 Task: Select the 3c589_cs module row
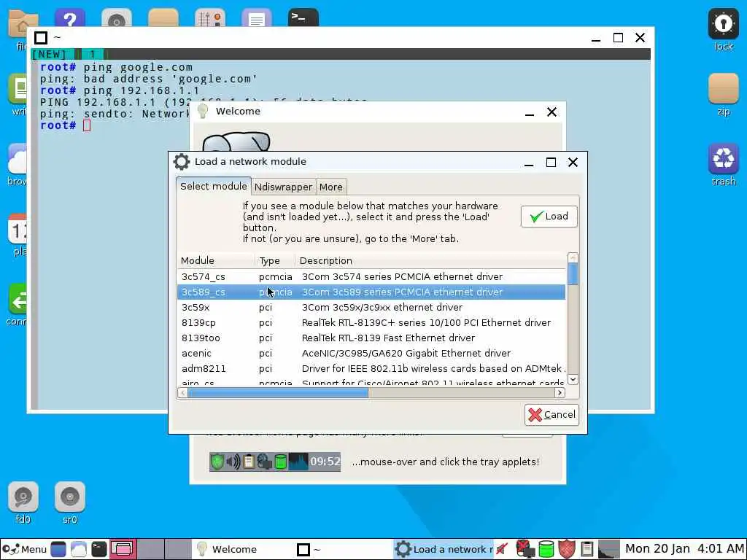click(371, 292)
